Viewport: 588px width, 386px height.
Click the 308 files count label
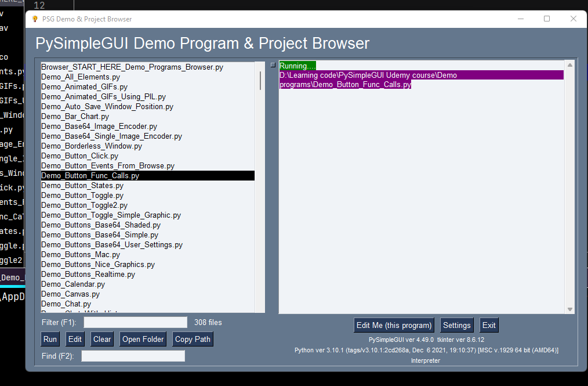click(x=208, y=322)
